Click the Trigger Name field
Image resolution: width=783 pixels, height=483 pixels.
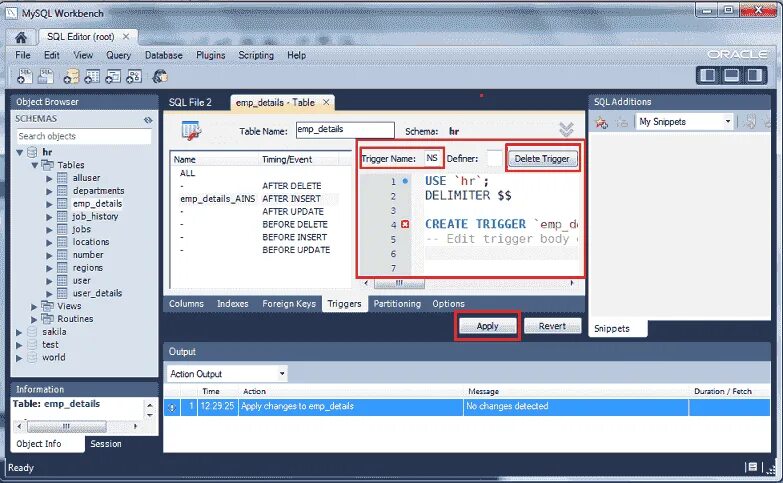coord(432,158)
